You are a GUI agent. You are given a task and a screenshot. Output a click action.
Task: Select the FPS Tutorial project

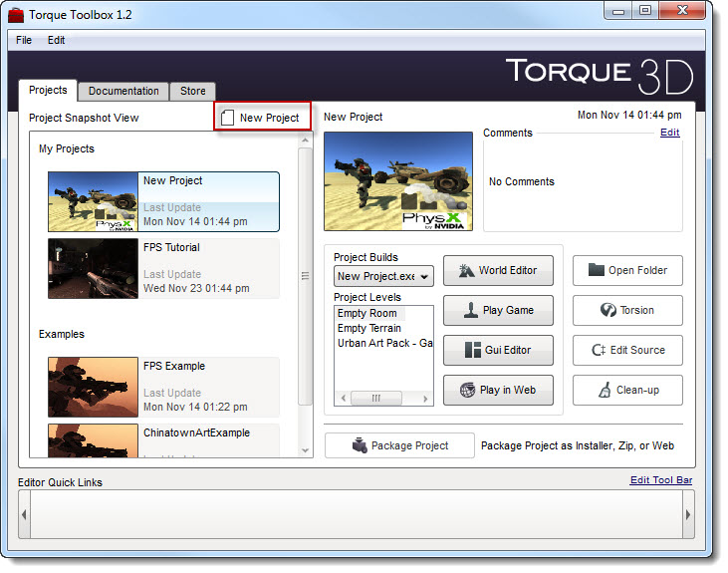tap(163, 269)
